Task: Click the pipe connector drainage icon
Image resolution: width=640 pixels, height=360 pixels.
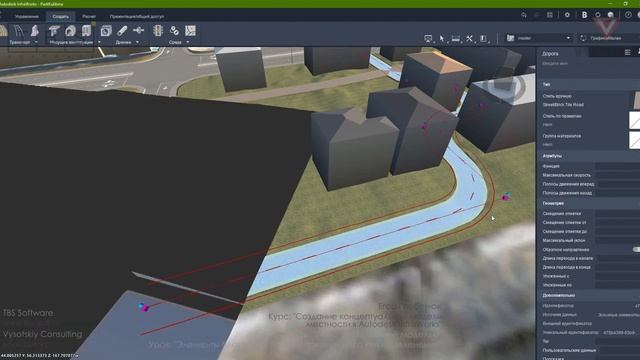Action: pos(138,31)
